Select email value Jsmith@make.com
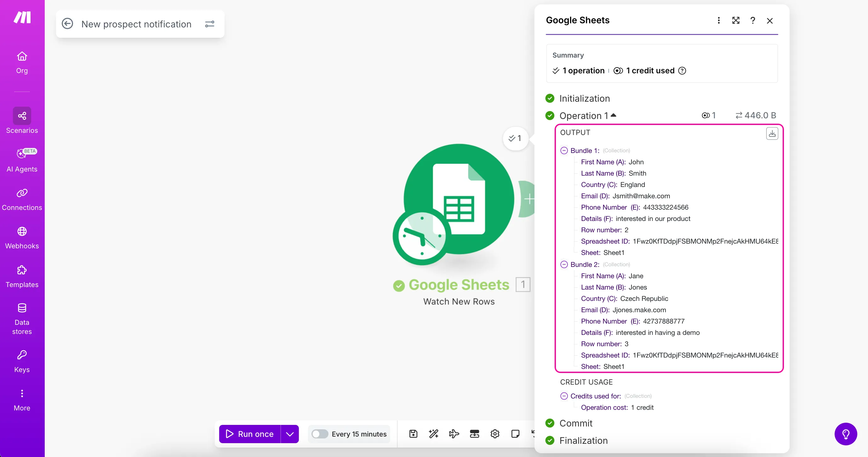The width and height of the screenshot is (868, 457). (641, 196)
